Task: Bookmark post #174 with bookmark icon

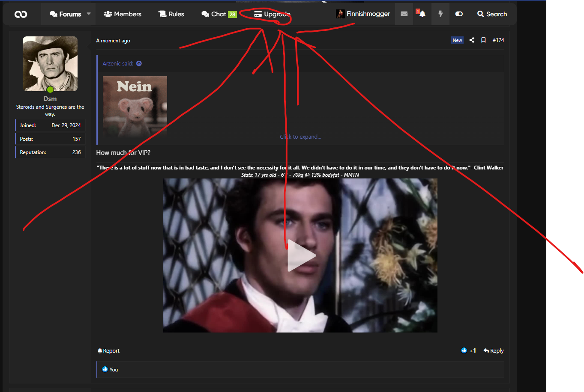Action: [483, 40]
